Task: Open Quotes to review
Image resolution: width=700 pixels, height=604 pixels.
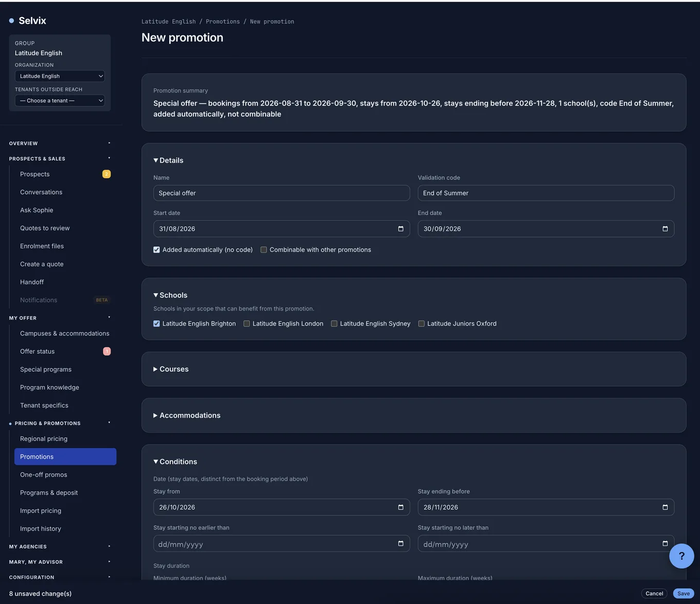Action: point(65,228)
